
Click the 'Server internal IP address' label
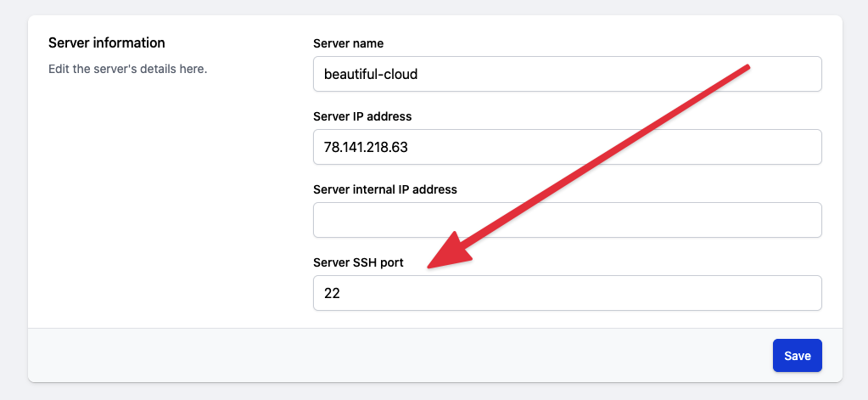385,189
